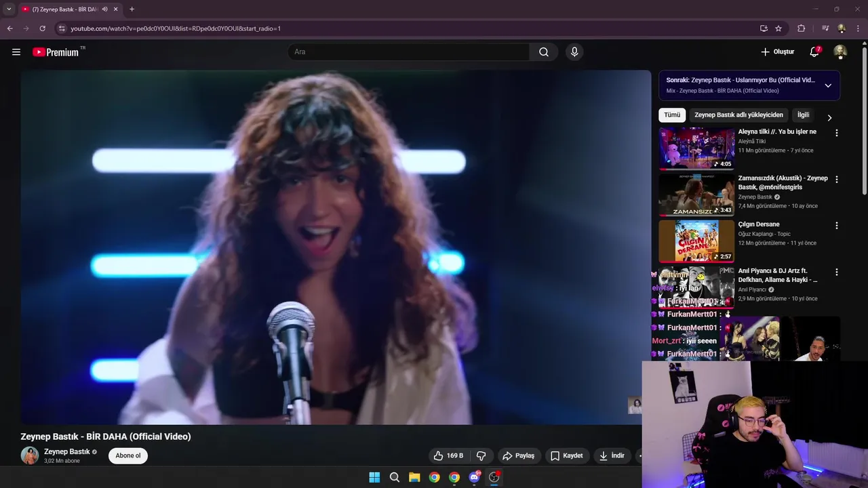
Task: Open Windows Start menu
Action: click(x=374, y=477)
